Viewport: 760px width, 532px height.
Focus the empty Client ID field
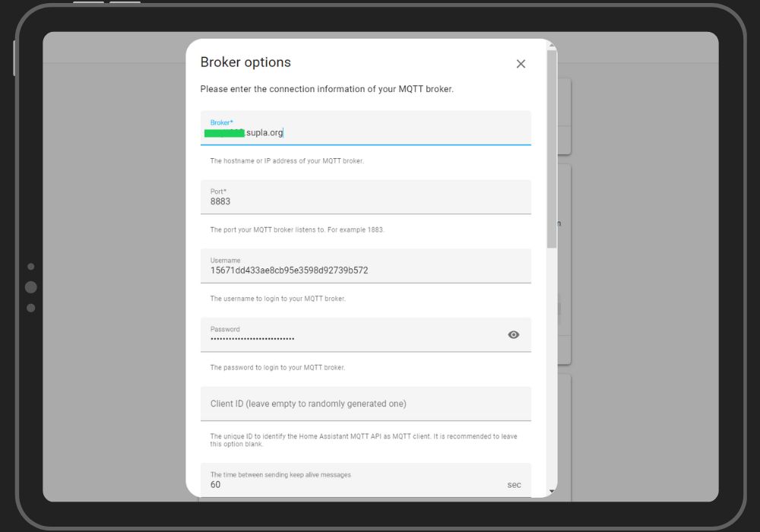365,404
